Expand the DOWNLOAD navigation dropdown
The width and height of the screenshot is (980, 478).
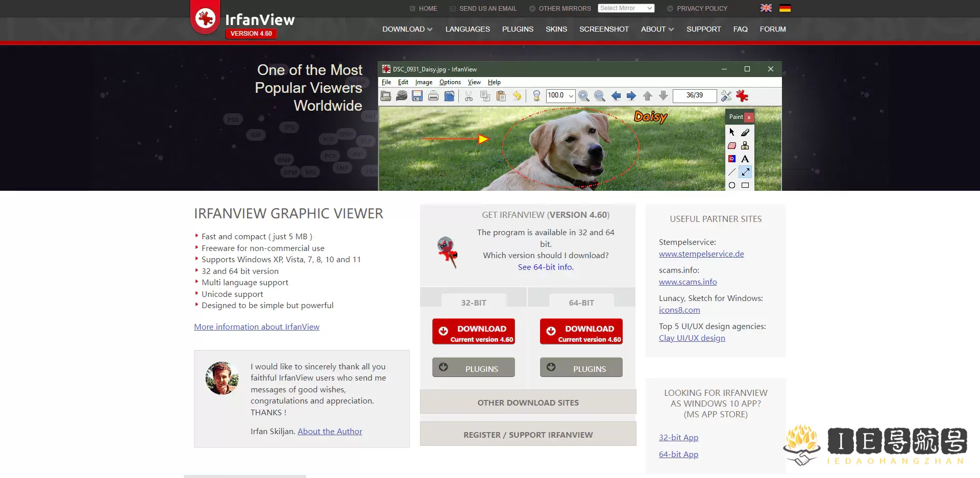point(407,29)
